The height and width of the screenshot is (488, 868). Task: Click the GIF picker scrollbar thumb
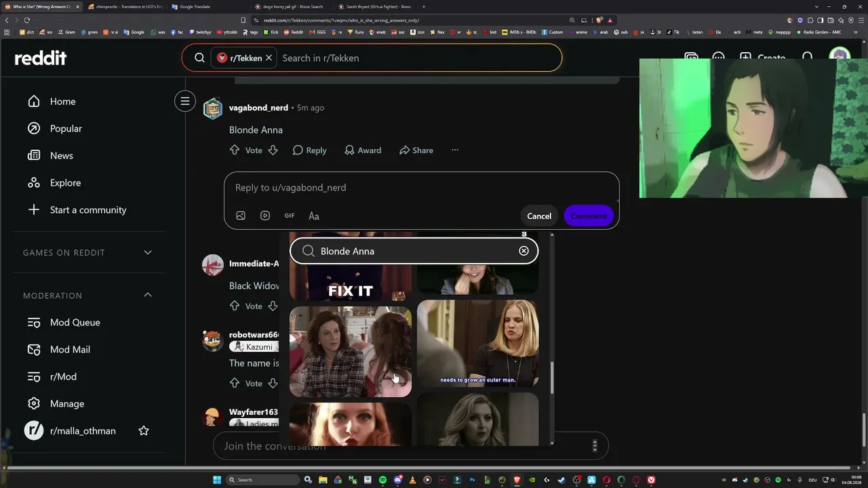[x=552, y=378]
